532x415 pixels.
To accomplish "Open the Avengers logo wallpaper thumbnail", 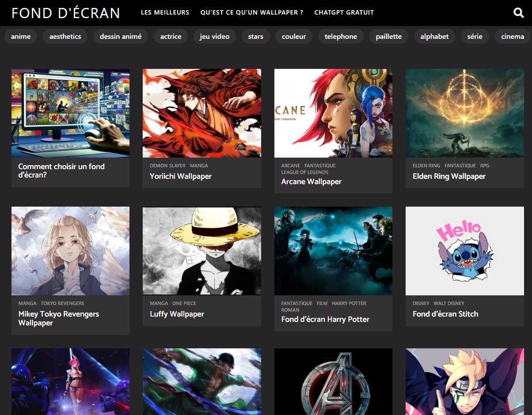I will (x=333, y=382).
